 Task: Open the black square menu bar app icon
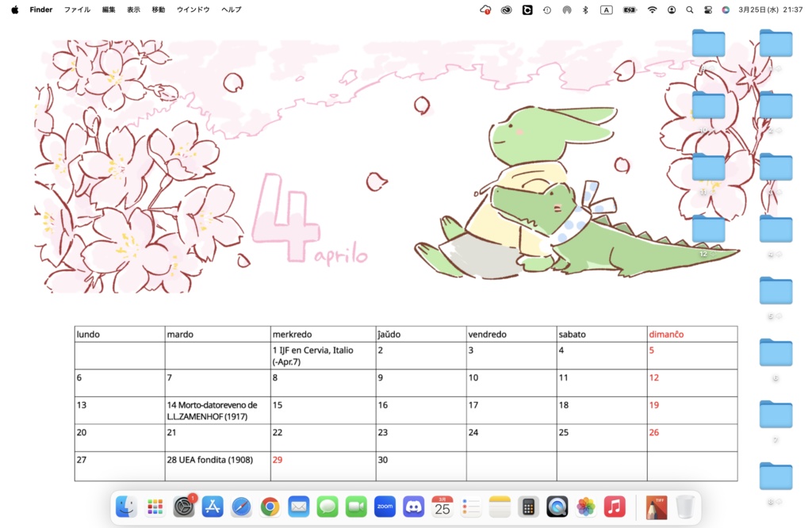[x=527, y=10]
